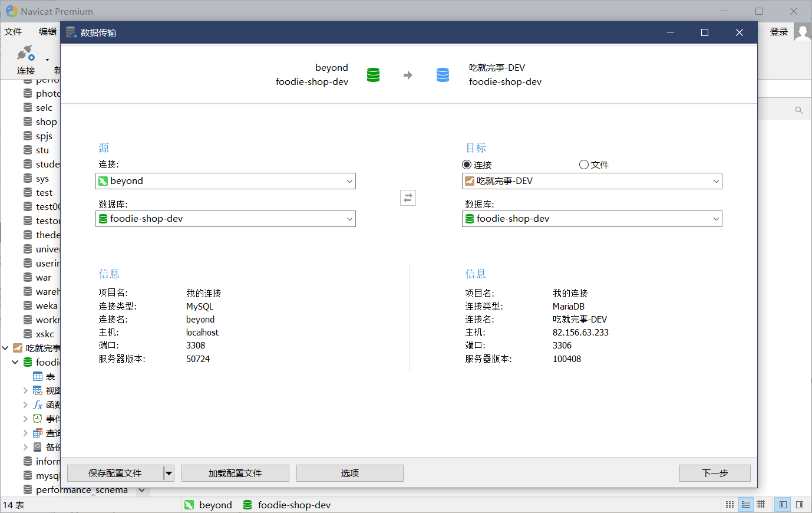Screen dimensions: 812x513
Task: Switch to ER diagram view icon in status bar
Action: click(761, 505)
